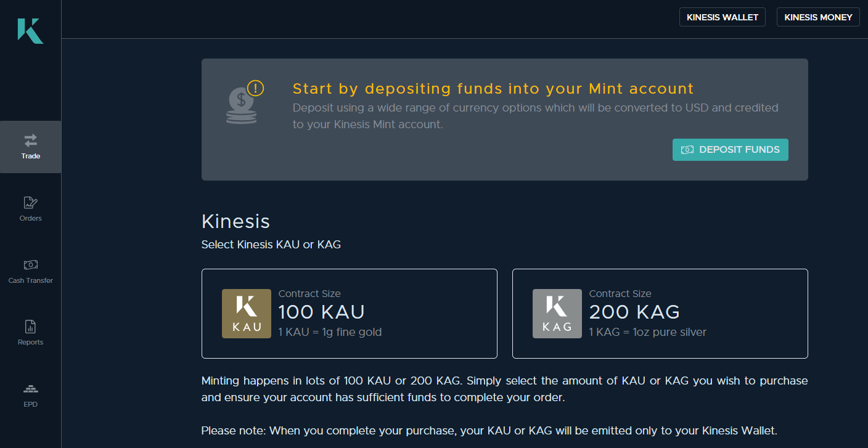Select the EPD gold bars icon

click(31, 389)
